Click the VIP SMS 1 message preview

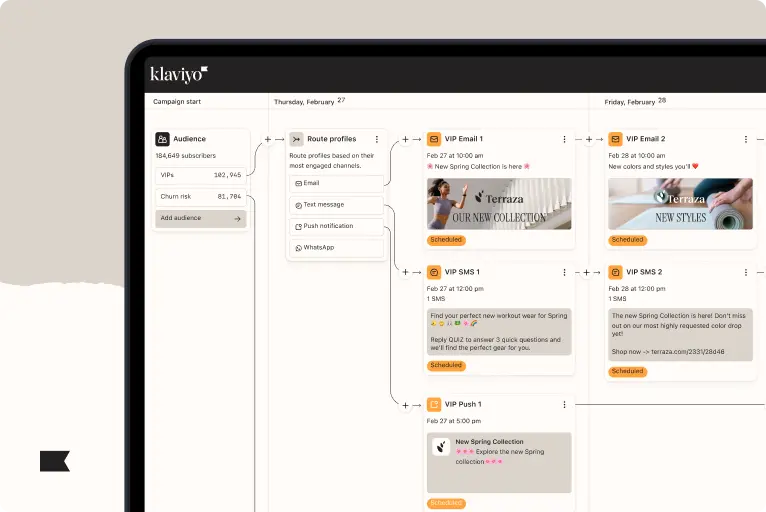pyautogui.click(x=499, y=332)
